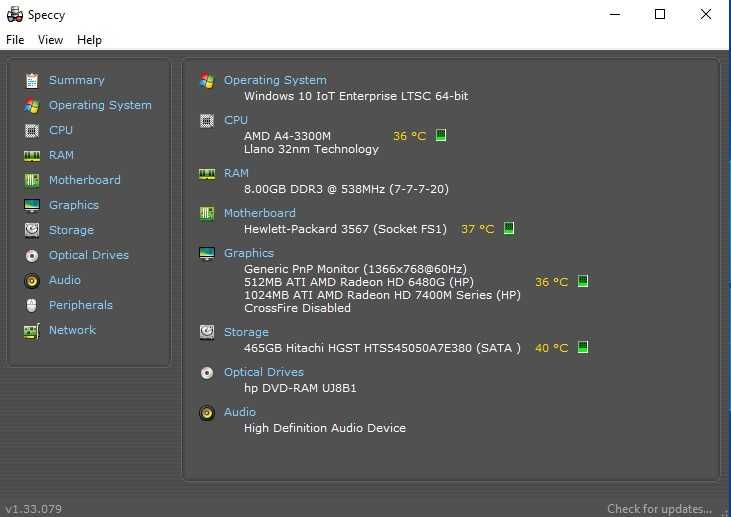Click the Summary clipboard icon in sidebar
Image resolution: width=731 pixels, height=517 pixels.
tap(32, 81)
